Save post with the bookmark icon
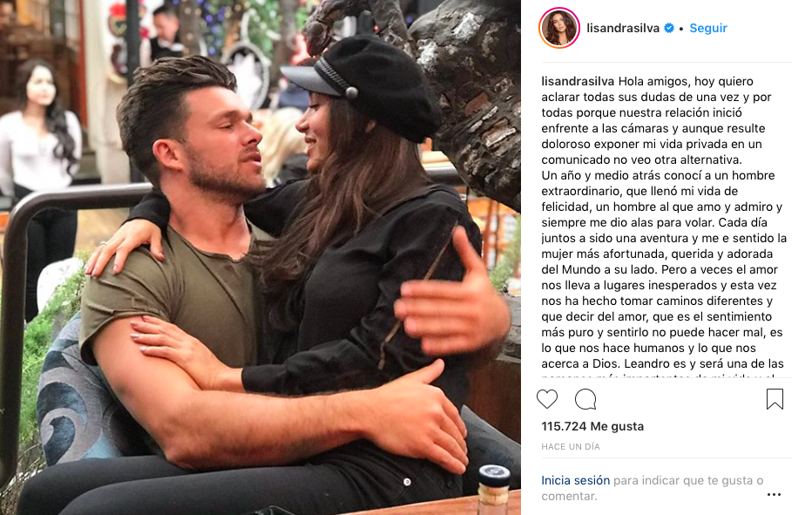The image size is (812, 515). point(775,399)
